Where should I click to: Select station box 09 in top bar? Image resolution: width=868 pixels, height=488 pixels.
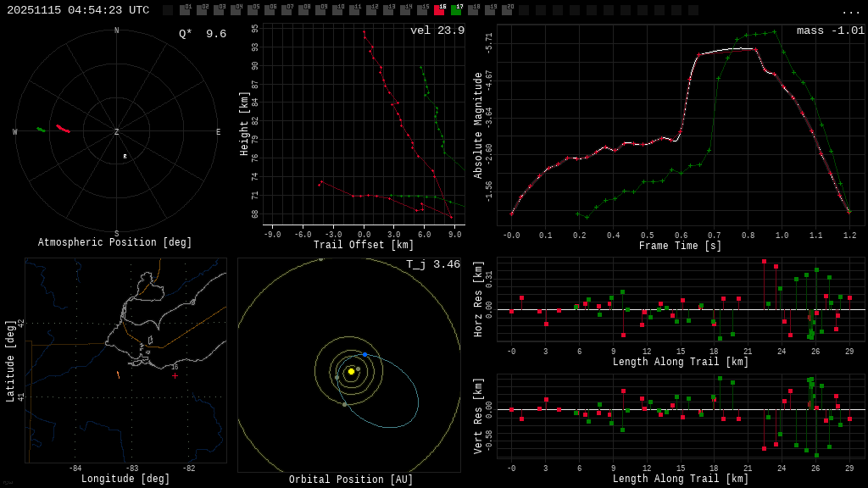(320, 9)
